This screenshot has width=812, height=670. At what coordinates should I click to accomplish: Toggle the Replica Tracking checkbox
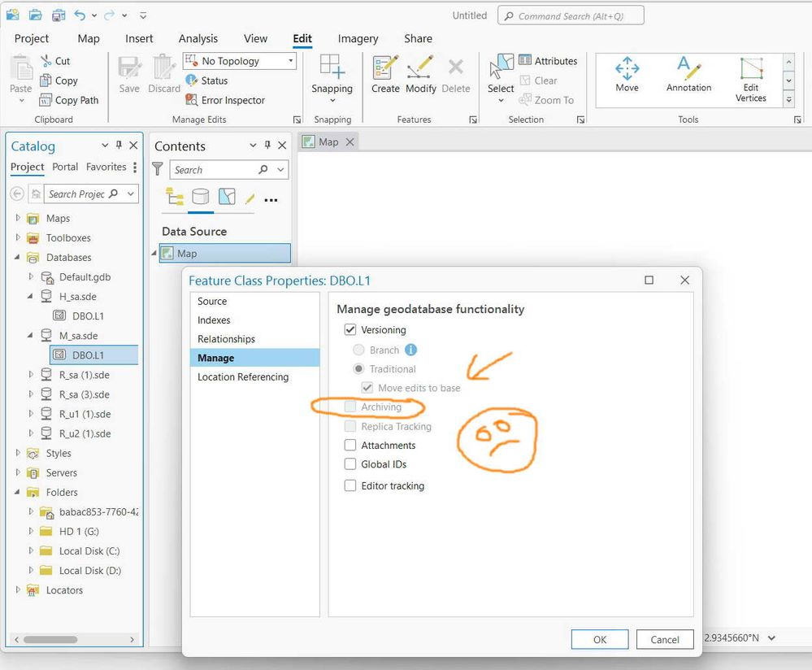coord(350,426)
